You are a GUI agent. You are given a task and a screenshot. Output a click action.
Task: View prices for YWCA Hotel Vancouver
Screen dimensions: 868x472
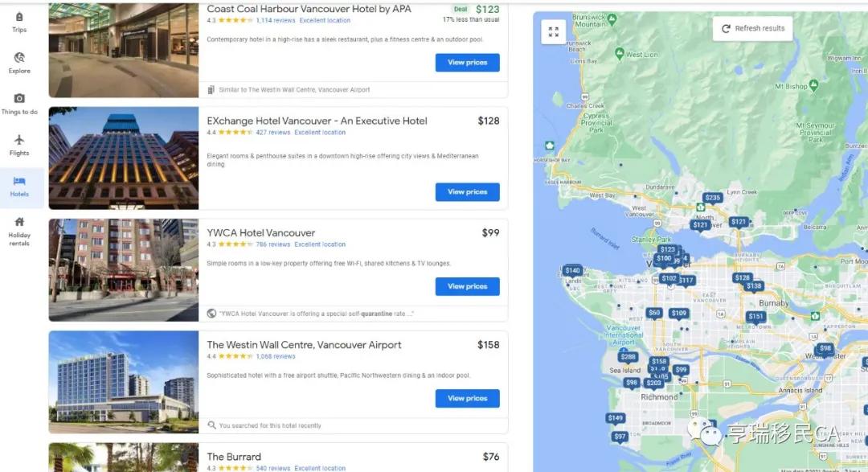467,286
